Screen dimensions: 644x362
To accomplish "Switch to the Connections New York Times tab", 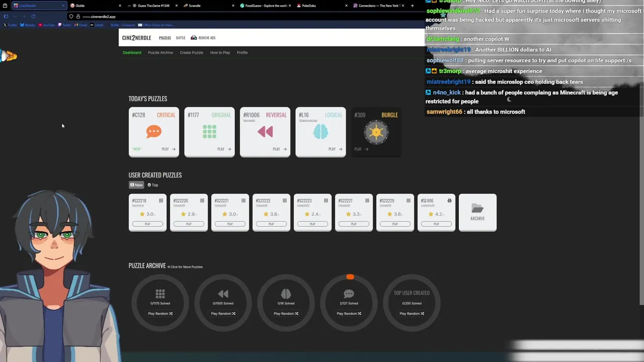I will pyautogui.click(x=379, y=6).
